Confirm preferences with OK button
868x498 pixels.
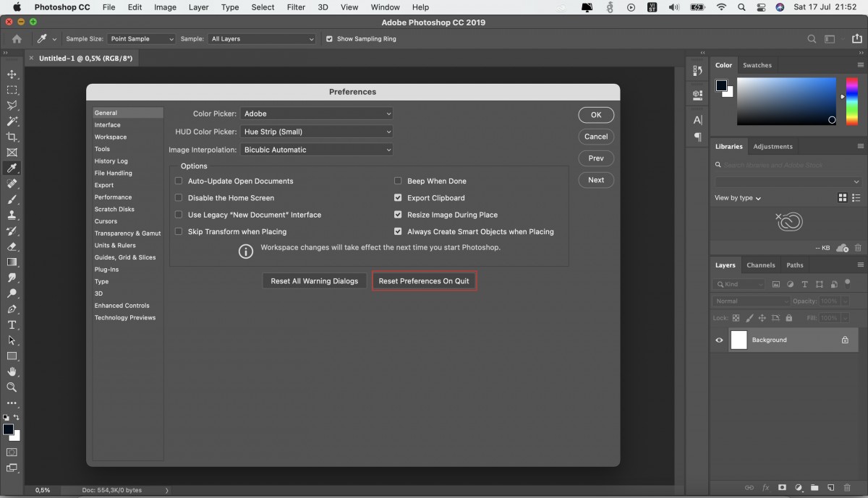(x=596, y=115)
